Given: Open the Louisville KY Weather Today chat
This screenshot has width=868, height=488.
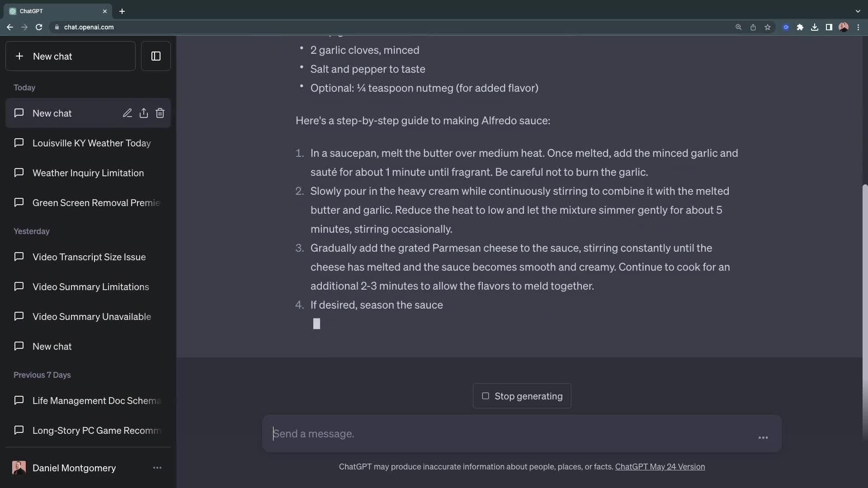Looking at the screenshot, I should click(91, 143).
